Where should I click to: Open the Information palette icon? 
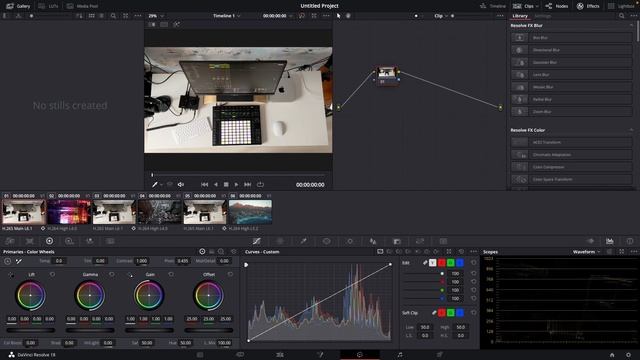630,241
